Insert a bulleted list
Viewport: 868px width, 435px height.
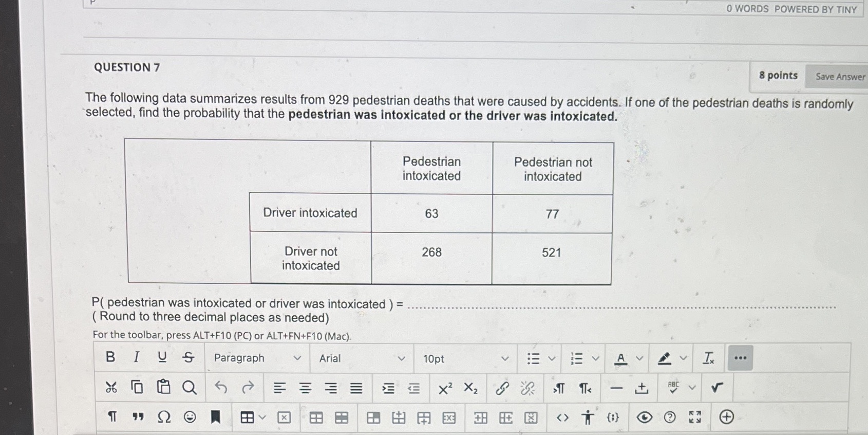(x=533, y=358)
